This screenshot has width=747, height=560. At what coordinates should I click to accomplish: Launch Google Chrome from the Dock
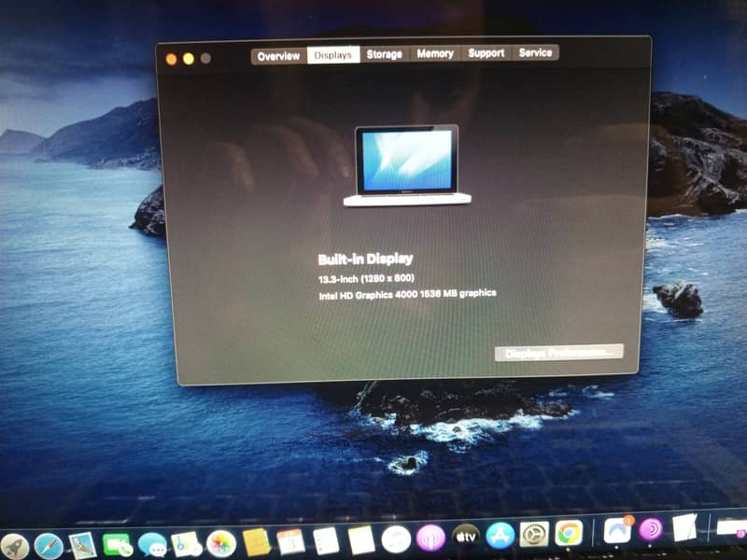[x=569, y=533]
